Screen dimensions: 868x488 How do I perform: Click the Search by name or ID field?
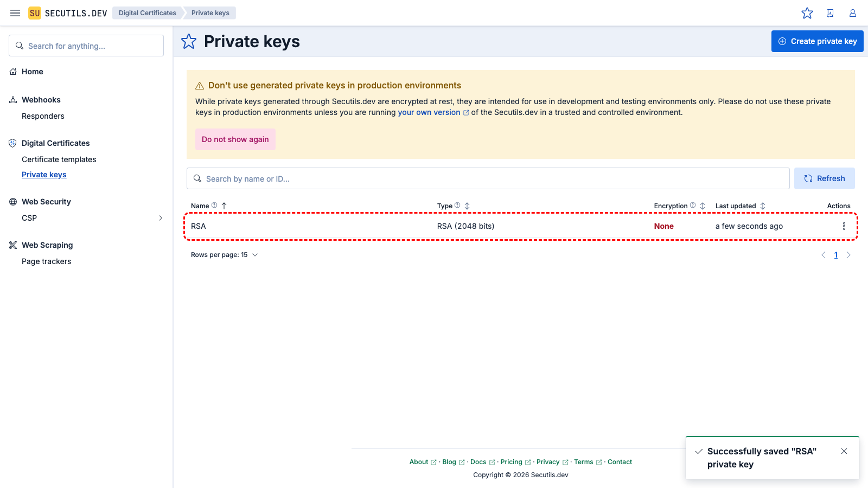[x=487, y=178]
